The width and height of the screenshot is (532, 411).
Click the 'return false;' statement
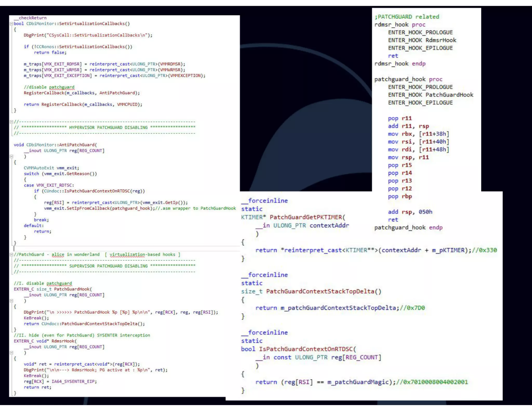coord(50,52)
